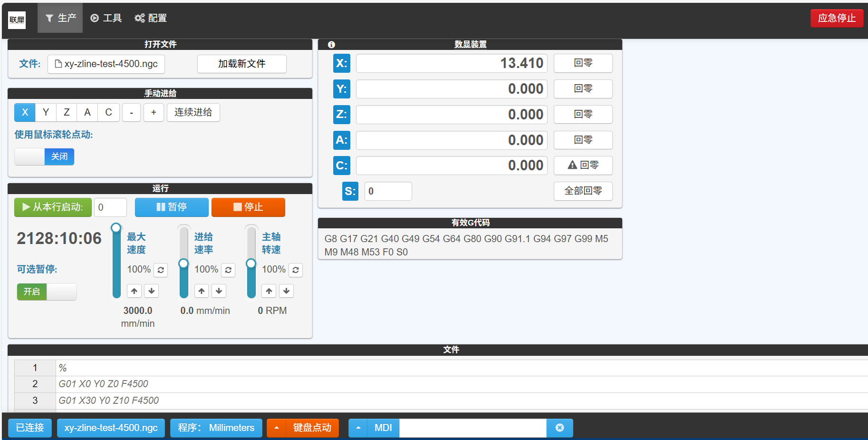The height and width of the screenshot is (440, 868).
Task: Pause the program with 暂停
Action: click(172, 207)
